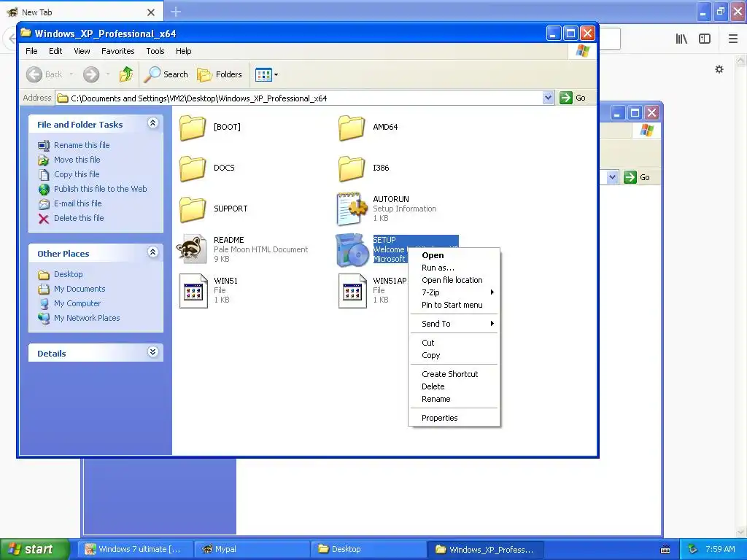Screen dimensions: 747x560
Task: Open the View menu
Action: (82, 51)
